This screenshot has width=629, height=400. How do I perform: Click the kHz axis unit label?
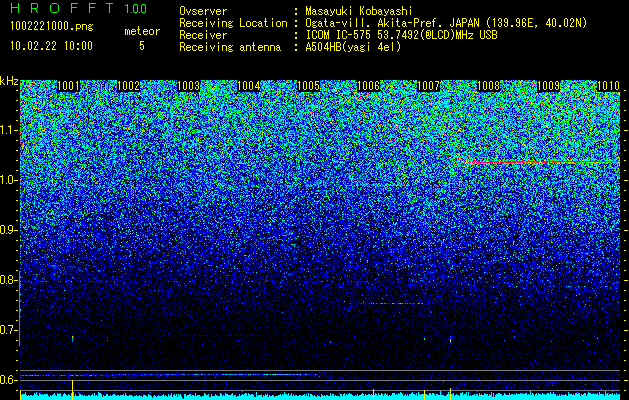tap(9, 81)
